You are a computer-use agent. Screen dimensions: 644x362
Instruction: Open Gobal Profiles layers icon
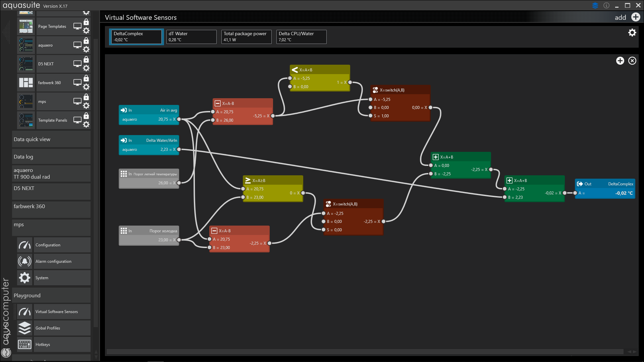[x=24, y=328]
